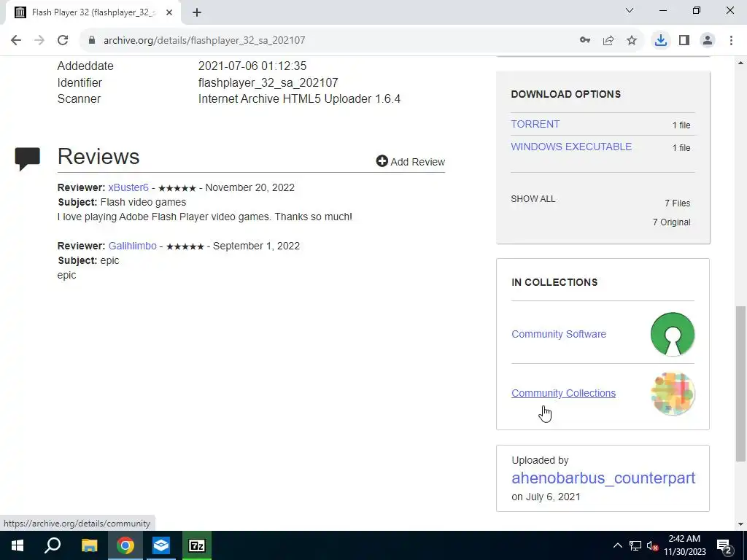Click the Scanner value Internet Archive HTML5 Uploader

click(x=299, y=99)
